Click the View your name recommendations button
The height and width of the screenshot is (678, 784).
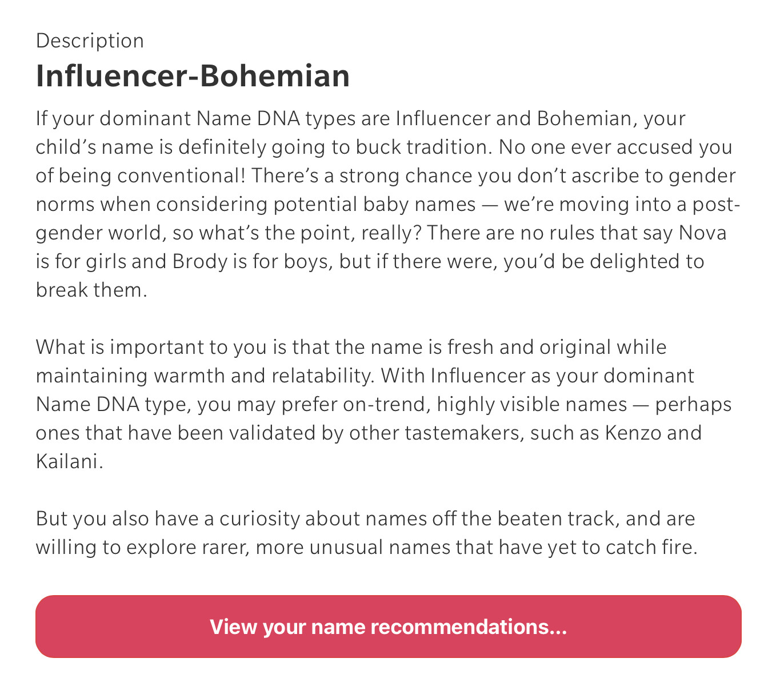(389, 627)
